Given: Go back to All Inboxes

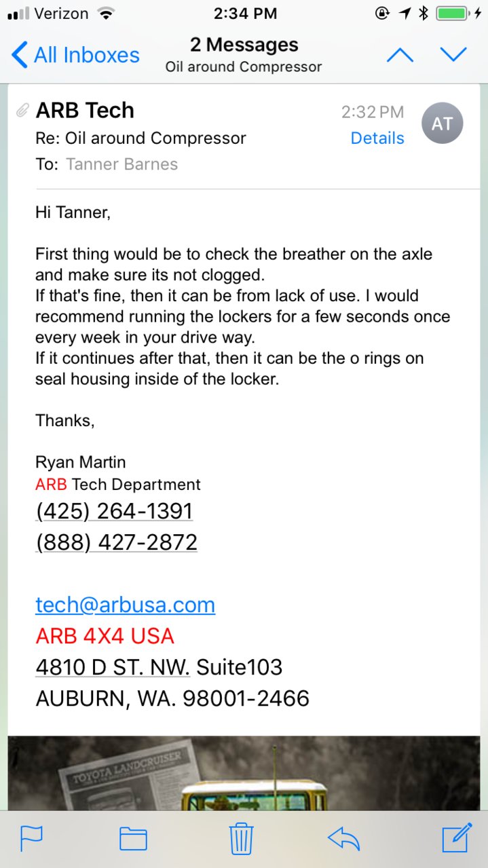Looking at the screenshot, I should (75, 55).
